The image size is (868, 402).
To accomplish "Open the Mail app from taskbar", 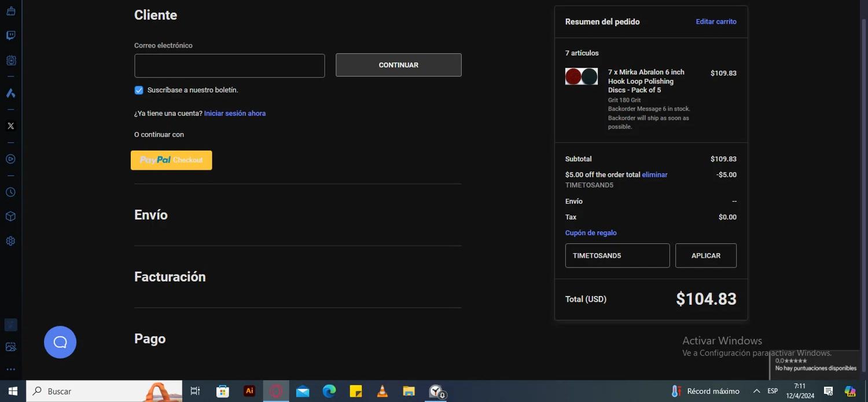I will click(x=303, y=392).
